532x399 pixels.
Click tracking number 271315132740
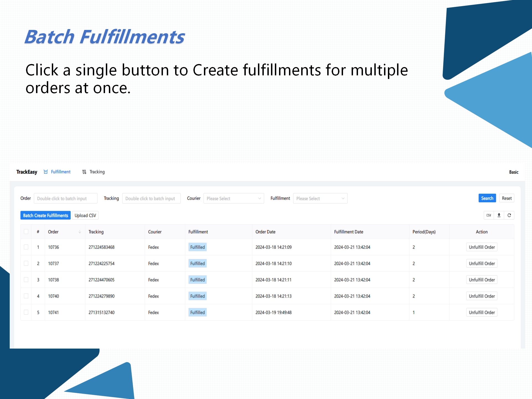click(x=101, y=313)
